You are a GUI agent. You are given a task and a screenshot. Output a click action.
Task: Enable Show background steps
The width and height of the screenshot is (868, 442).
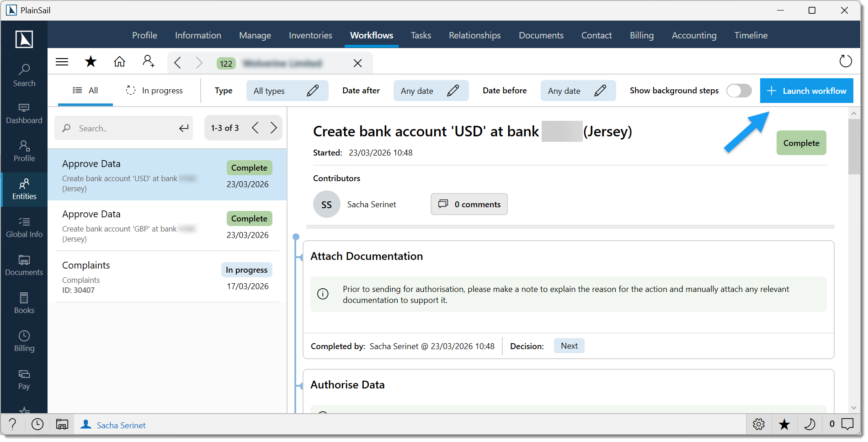(739, 91)
